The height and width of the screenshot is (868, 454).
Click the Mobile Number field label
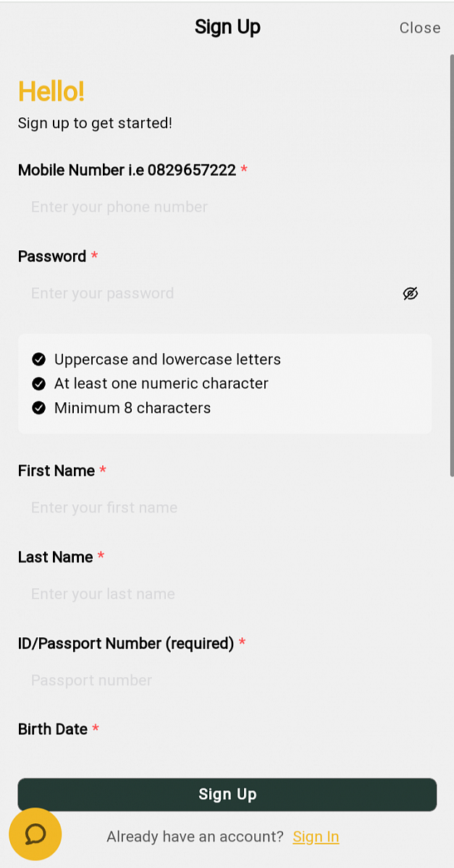(x=127, y=170)
